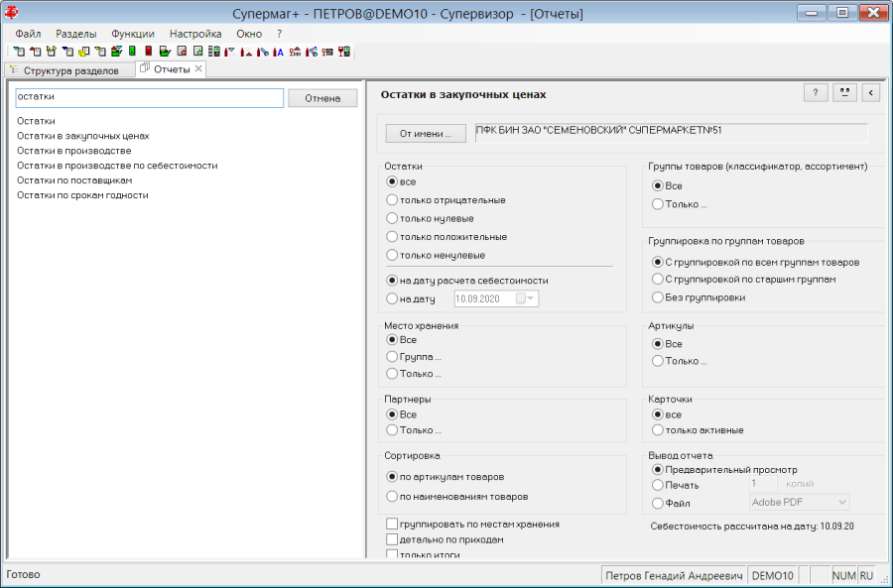Click the face icon button in report header

844,93
